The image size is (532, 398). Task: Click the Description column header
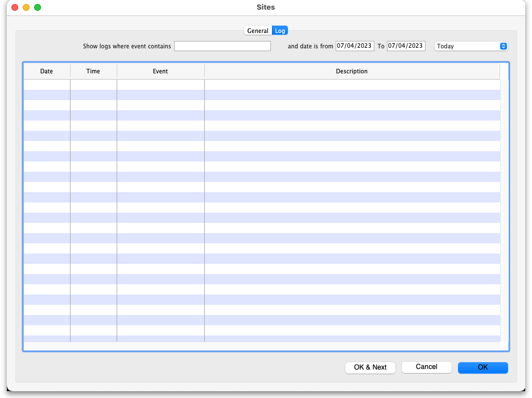(x=352, y=71)
